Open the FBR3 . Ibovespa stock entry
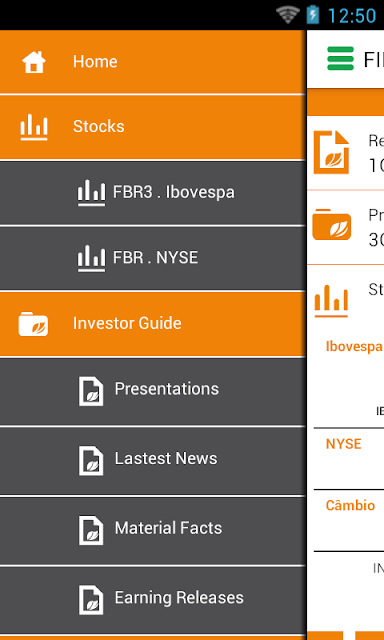 coord(153,193)
